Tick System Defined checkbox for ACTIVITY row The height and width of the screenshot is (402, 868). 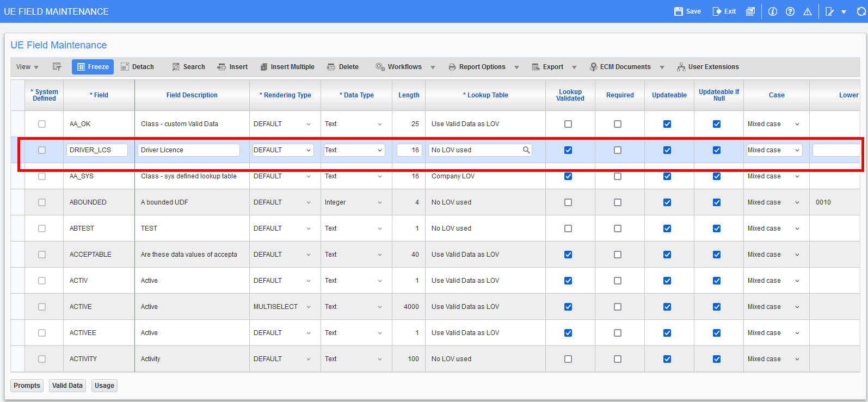[x=42, y=359]
